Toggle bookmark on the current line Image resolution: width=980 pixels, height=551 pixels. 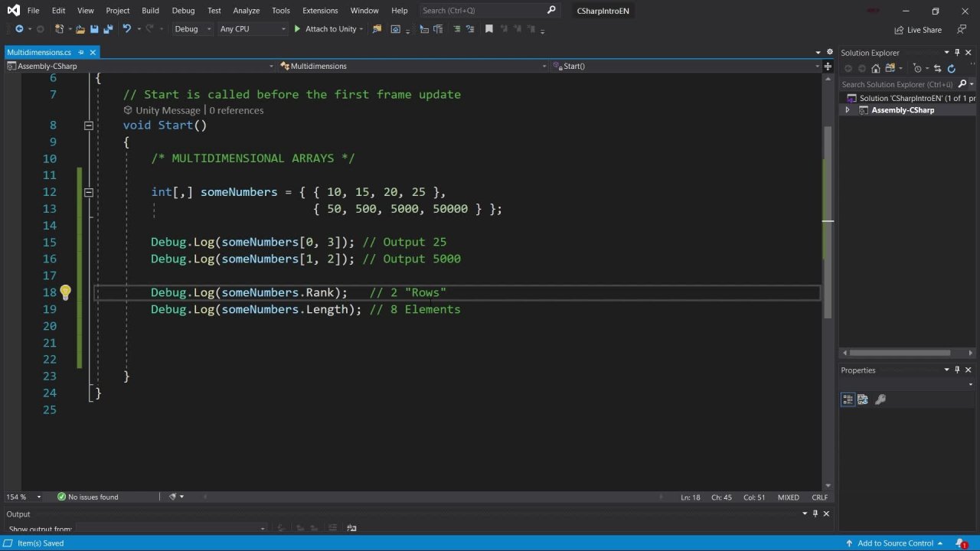coord(488,29)
